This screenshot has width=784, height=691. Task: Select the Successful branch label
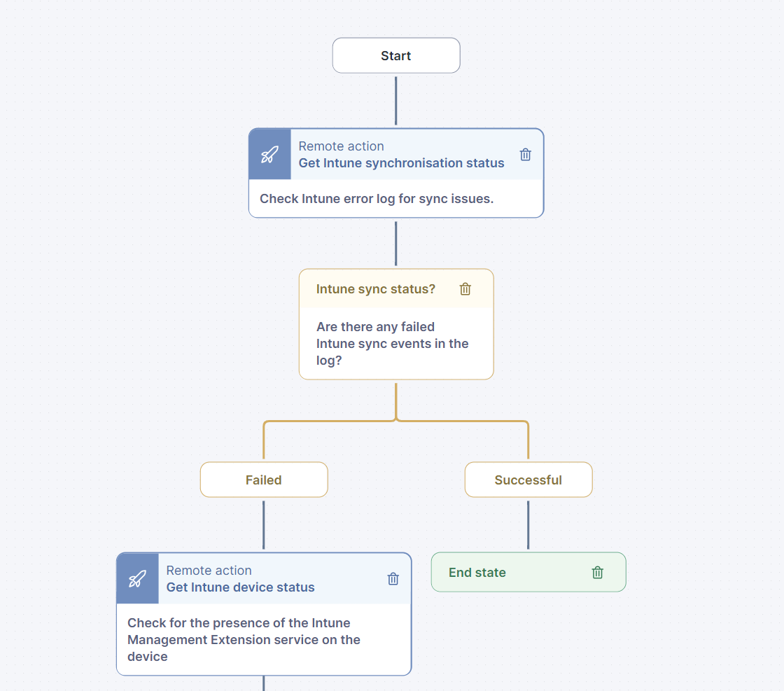(528, 480)
